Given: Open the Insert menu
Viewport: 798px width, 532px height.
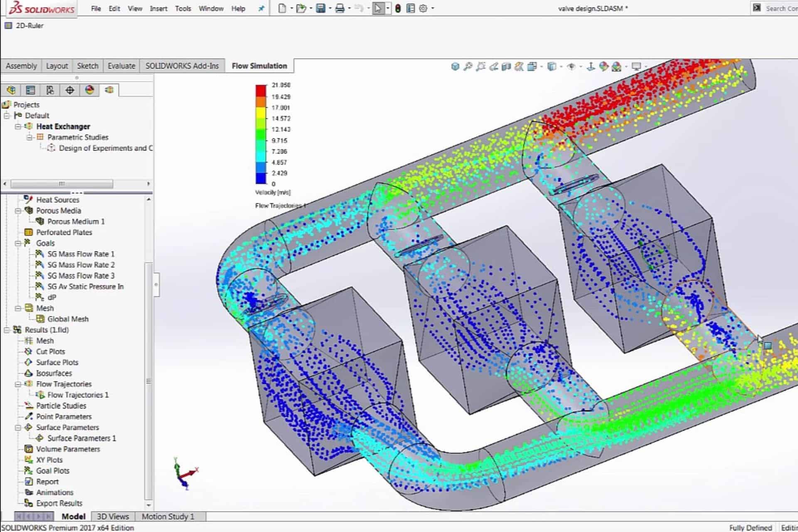Looking at the screenshot, I should [x=158, y=8].
